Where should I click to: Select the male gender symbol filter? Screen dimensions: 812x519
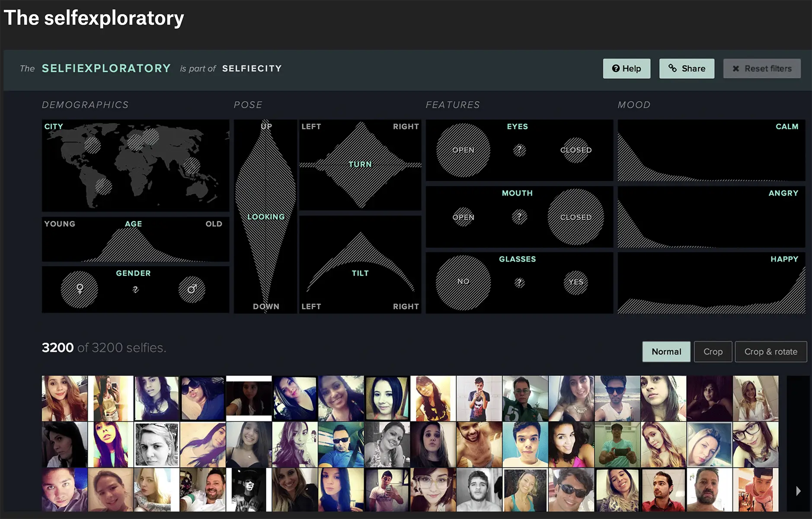point(192,289)
